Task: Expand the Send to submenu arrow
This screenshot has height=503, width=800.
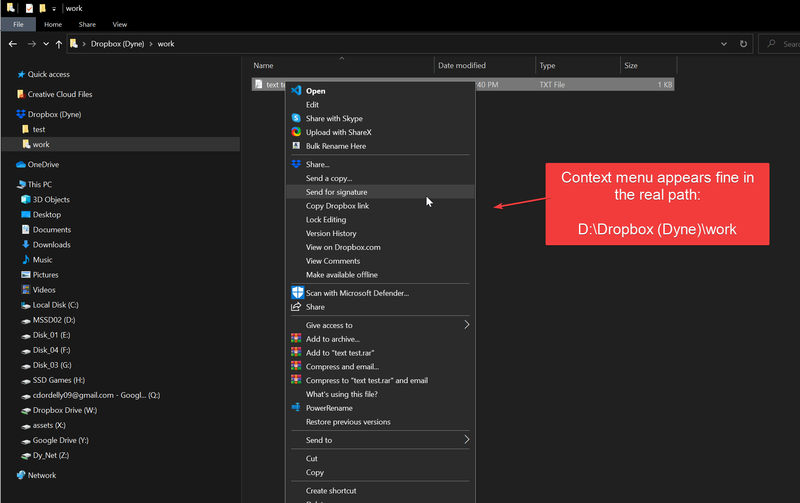Action: [466, 440]
